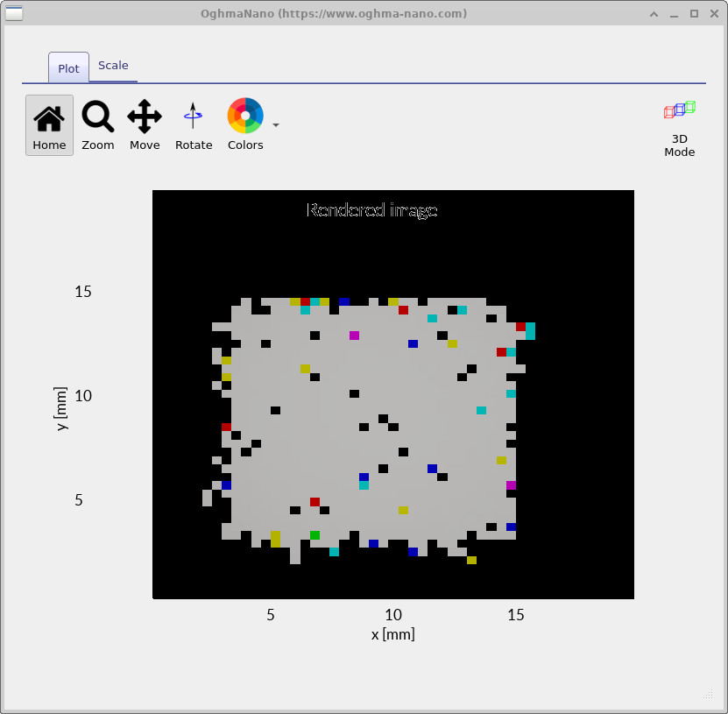Open the color map selection menu

(x=276, y=125)
